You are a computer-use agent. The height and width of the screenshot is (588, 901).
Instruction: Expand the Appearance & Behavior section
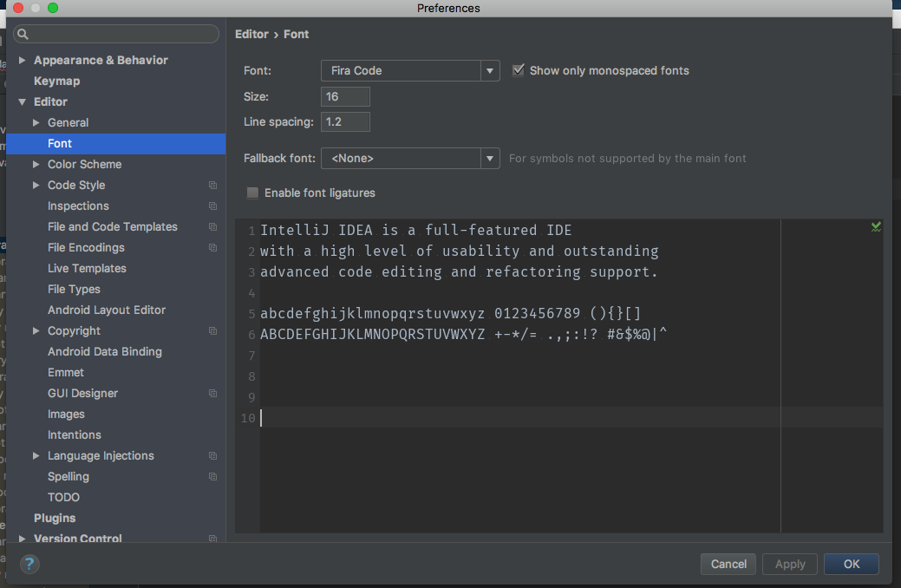click(x=22, y=60)
